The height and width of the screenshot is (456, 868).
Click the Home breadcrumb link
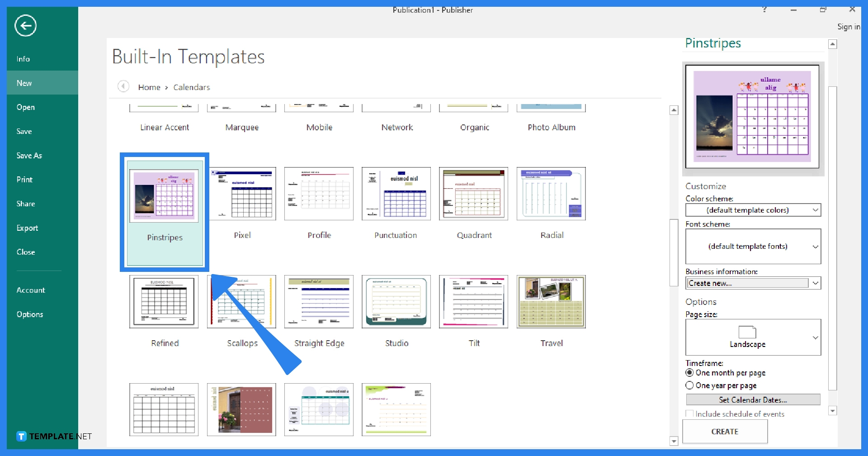coord(150,87)
